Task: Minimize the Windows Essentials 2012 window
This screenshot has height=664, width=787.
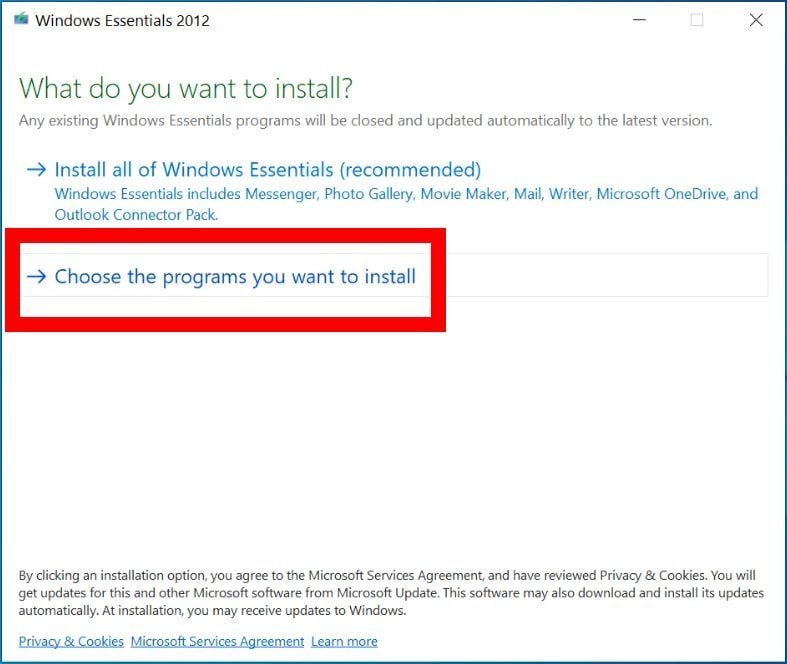Action: pyautogui.click(x=639, y=20)
